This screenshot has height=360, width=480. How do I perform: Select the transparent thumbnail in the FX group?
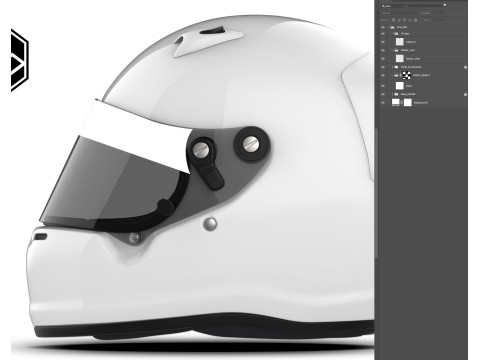(400, 42)
